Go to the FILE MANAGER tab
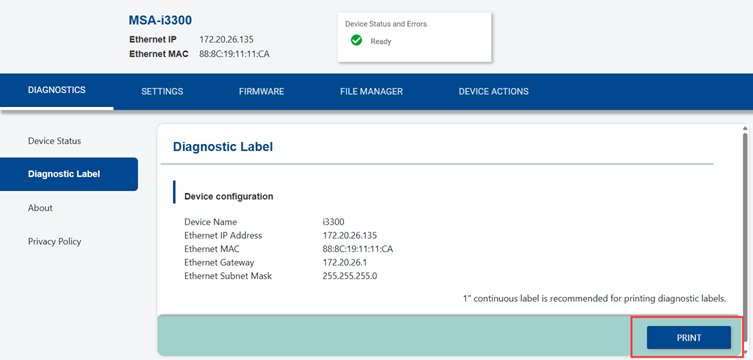This screenshot has height=360, width=753. tap(371, 92)
